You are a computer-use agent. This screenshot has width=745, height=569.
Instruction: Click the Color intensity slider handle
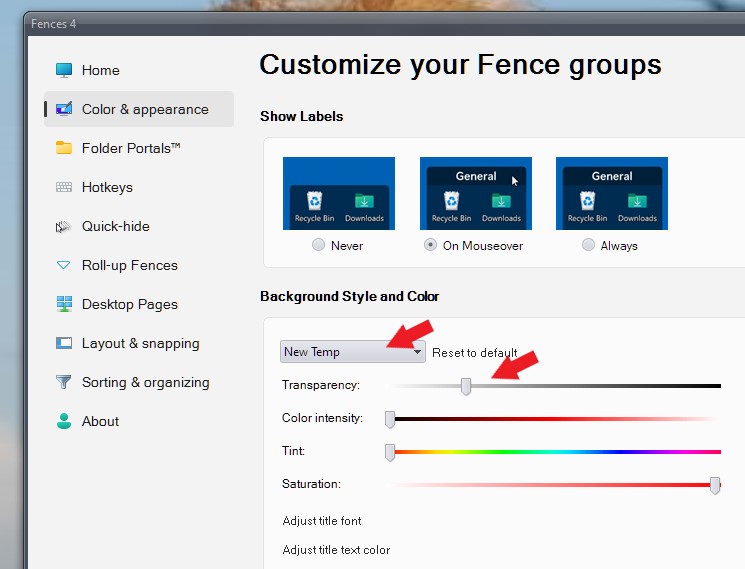(390, 420)
